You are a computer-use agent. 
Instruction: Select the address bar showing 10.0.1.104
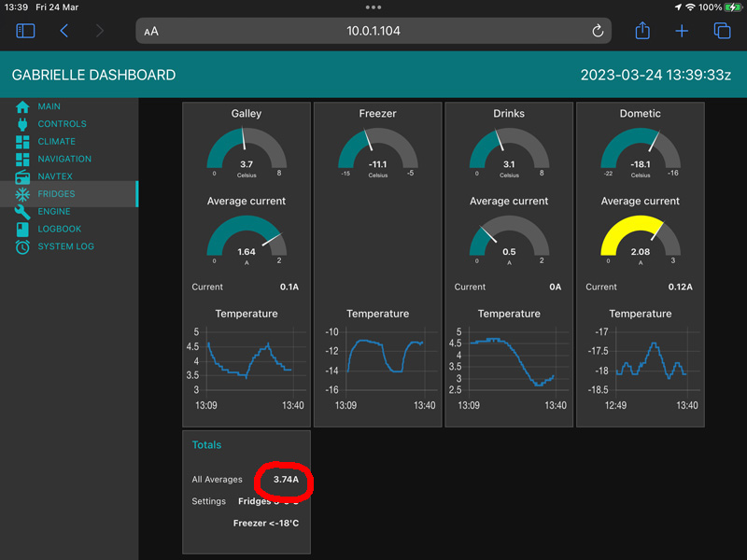coord(373,31)
